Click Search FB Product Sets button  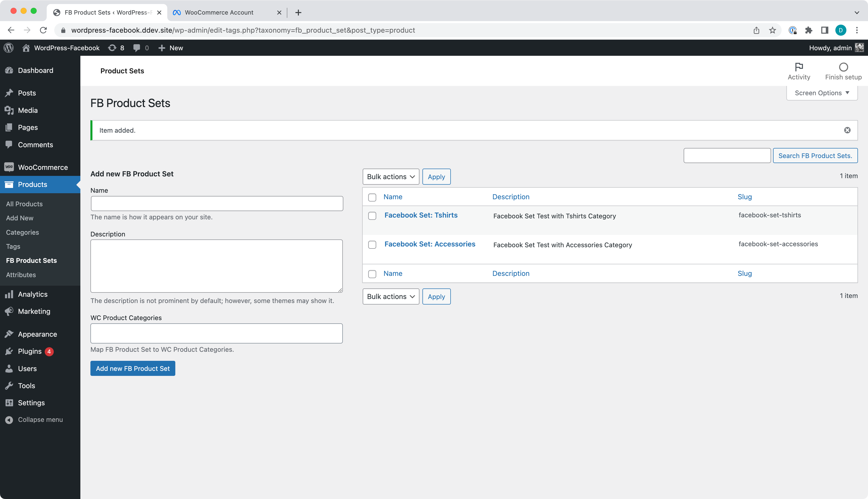click(x=815, y=156)
